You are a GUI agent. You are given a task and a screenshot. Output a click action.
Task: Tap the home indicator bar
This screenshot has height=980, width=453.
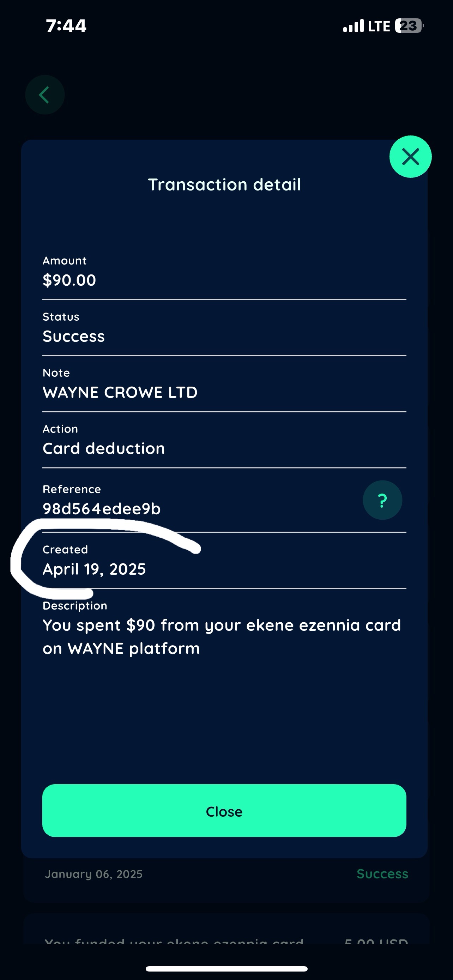(226, 969)
